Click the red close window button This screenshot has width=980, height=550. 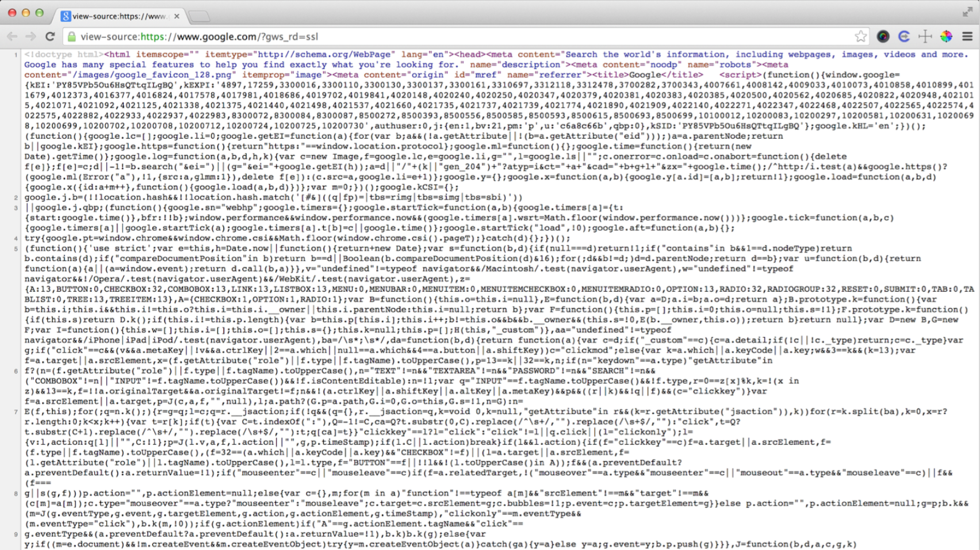[x=12, y=13]
